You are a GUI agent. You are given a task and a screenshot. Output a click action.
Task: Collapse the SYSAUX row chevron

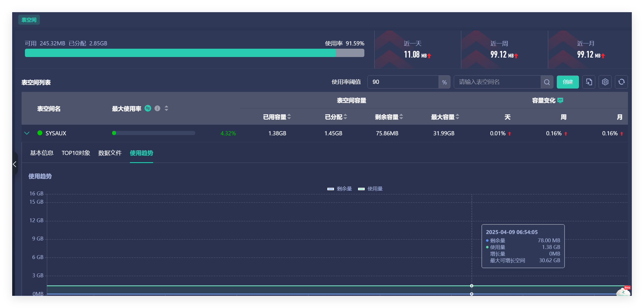[x=27, y=133]
